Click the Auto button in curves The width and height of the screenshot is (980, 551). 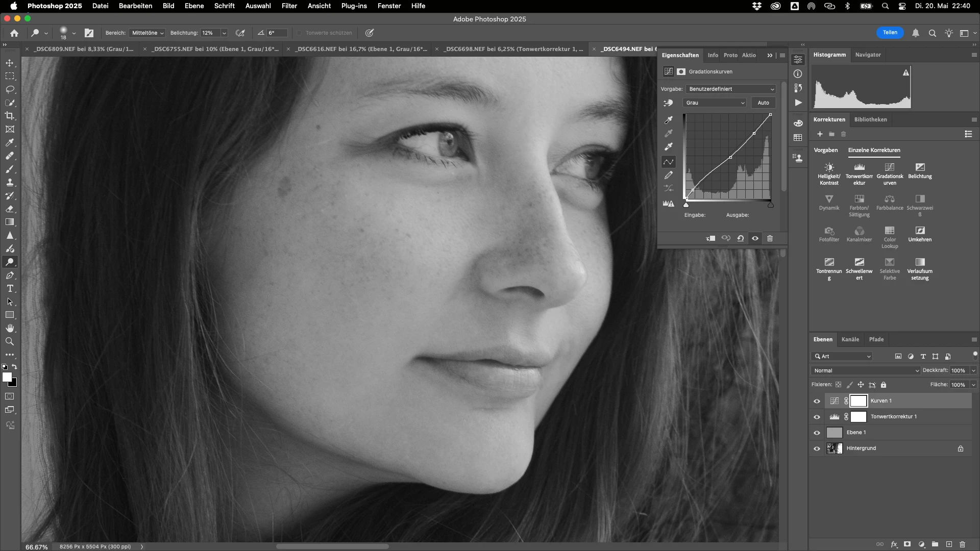pyautogui.click(x=763, y=103)
